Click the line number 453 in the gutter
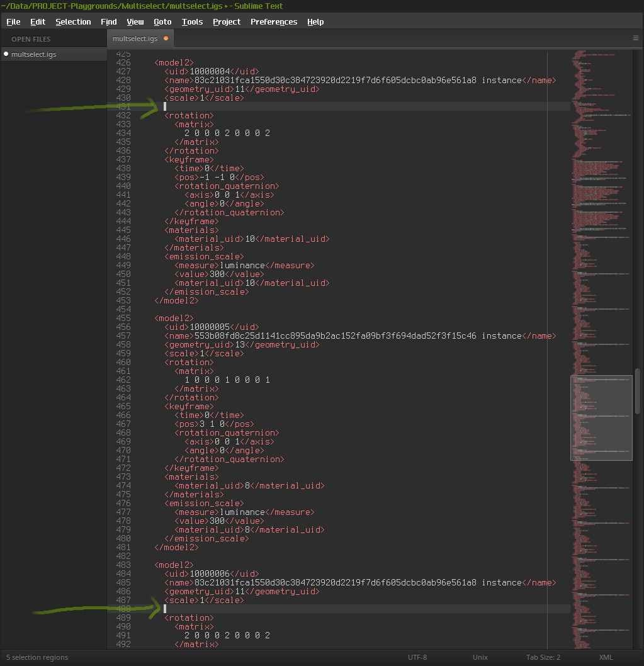The image size is (644, 666). tap(123, 291)
